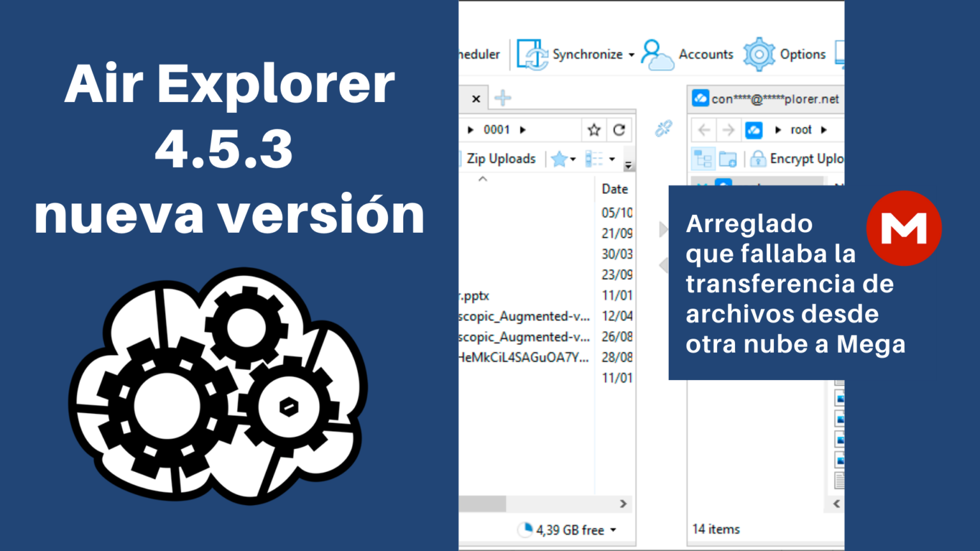Open a new tab with the plus button
The height and width of the screenshot is (551, 980).
[x=503, y=98]
